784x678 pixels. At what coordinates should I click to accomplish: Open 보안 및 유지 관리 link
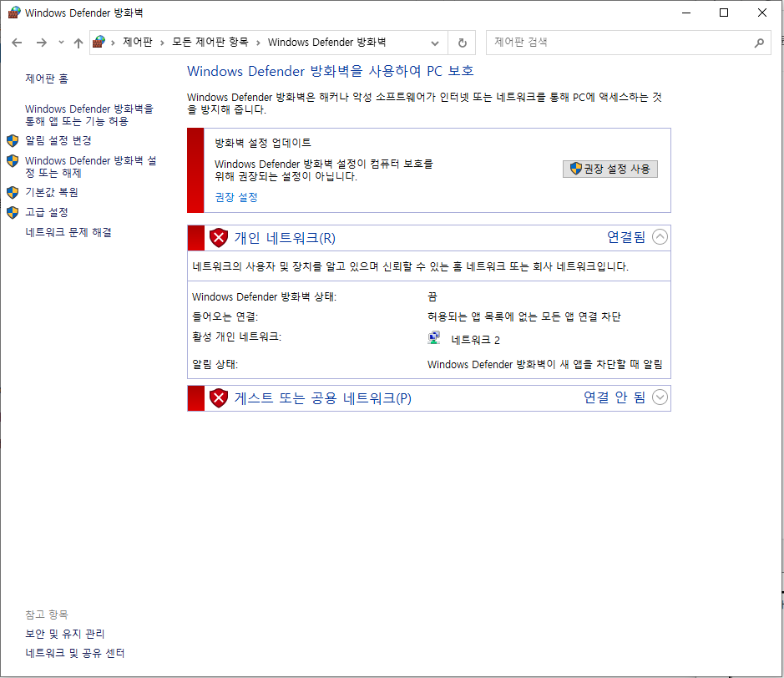65,634
